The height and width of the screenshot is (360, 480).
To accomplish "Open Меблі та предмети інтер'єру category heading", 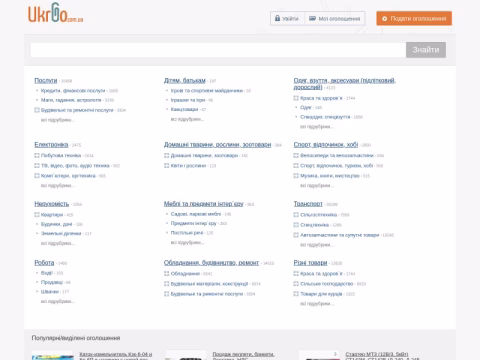I will [x=204, y=204].
